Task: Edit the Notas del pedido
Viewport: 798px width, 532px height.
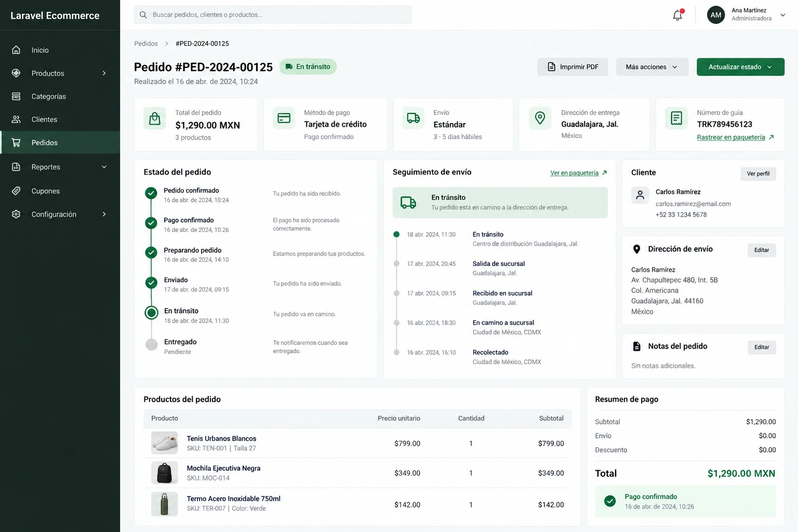Action: click(762, 347)
